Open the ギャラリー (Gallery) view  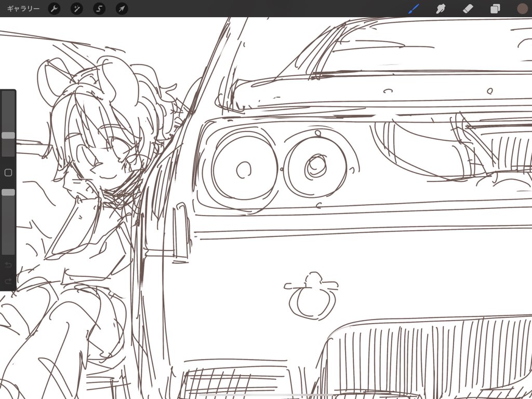[23, 8]
